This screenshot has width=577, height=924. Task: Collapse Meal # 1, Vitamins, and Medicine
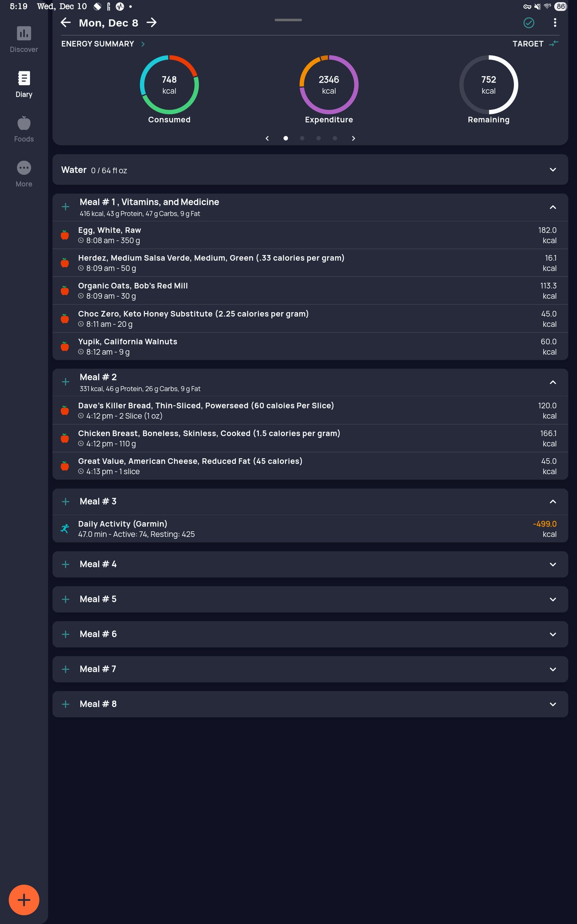coord(553,207)
